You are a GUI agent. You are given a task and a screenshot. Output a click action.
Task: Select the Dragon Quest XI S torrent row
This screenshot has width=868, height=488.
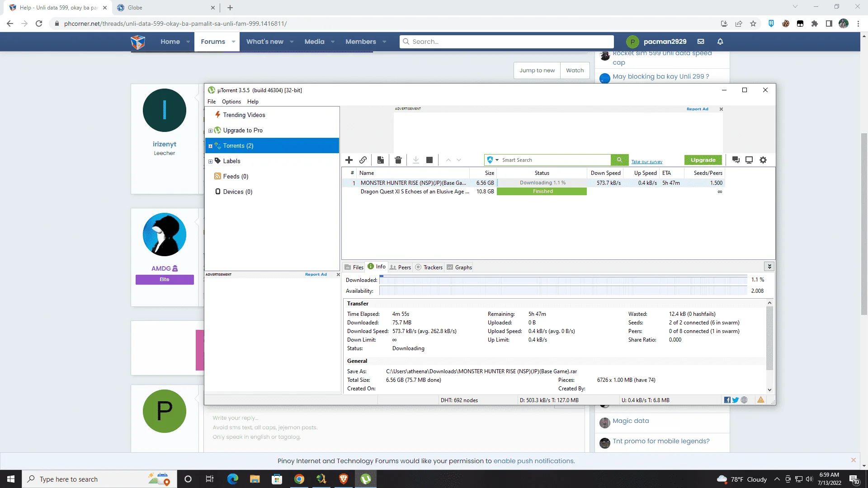click(533, 192)
